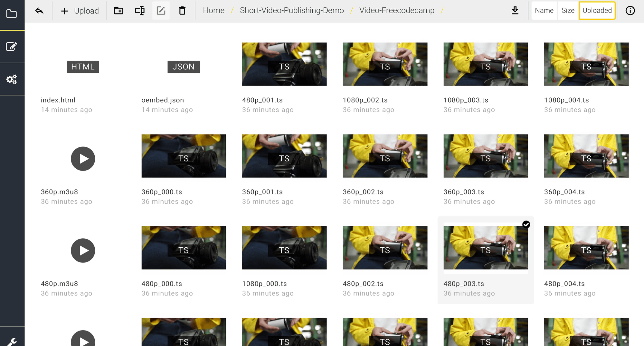Click the edit file pencil icon in toolbar
Viewport: 644px width, 346px height.
tap(161, 11)
